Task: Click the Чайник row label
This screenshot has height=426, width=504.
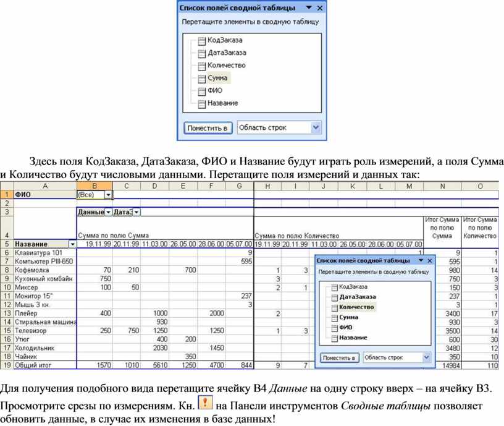Action: point(26,357)
